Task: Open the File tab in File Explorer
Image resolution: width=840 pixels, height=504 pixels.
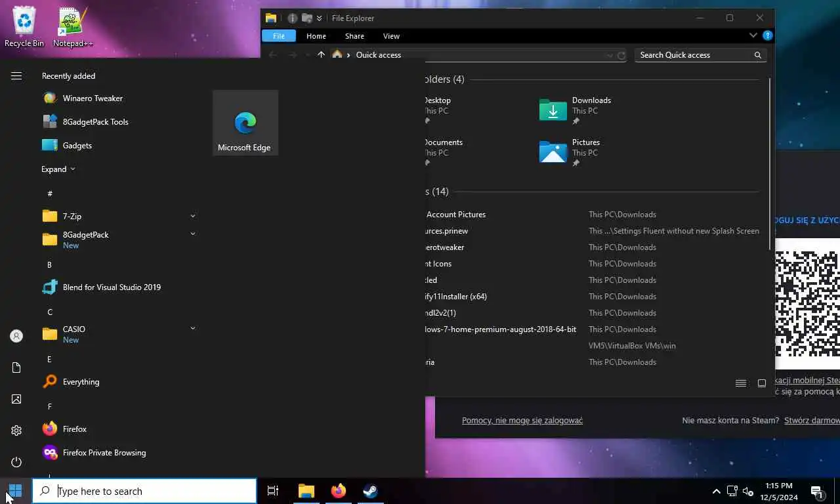Action: (279, 36)
